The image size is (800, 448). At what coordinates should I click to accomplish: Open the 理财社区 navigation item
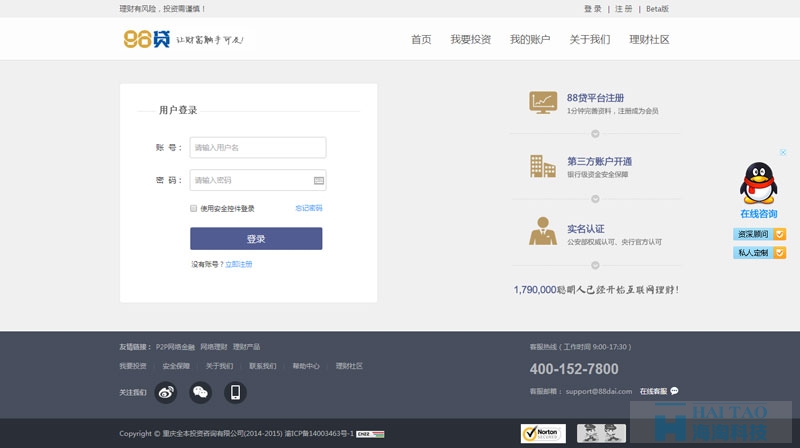(649, 39)
